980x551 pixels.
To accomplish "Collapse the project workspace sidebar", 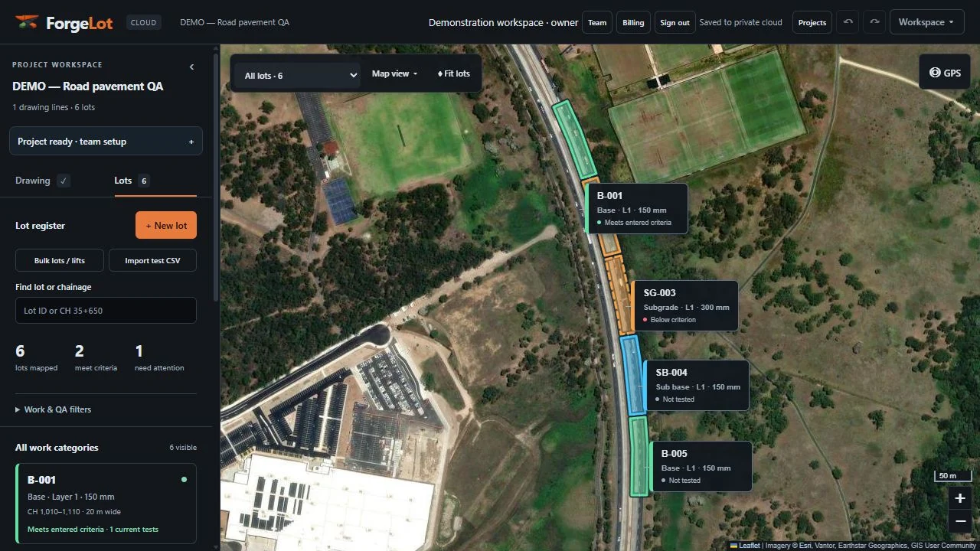I will 191,67.
